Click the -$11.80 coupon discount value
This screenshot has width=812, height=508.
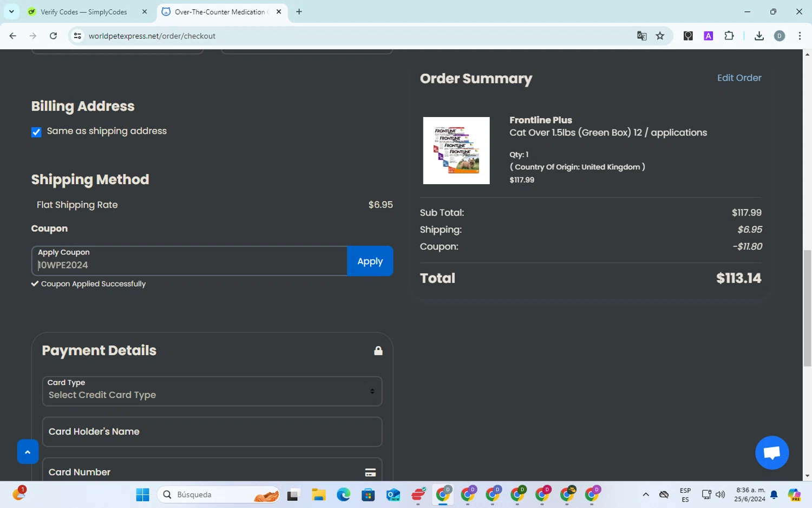[x=747, y=246]
